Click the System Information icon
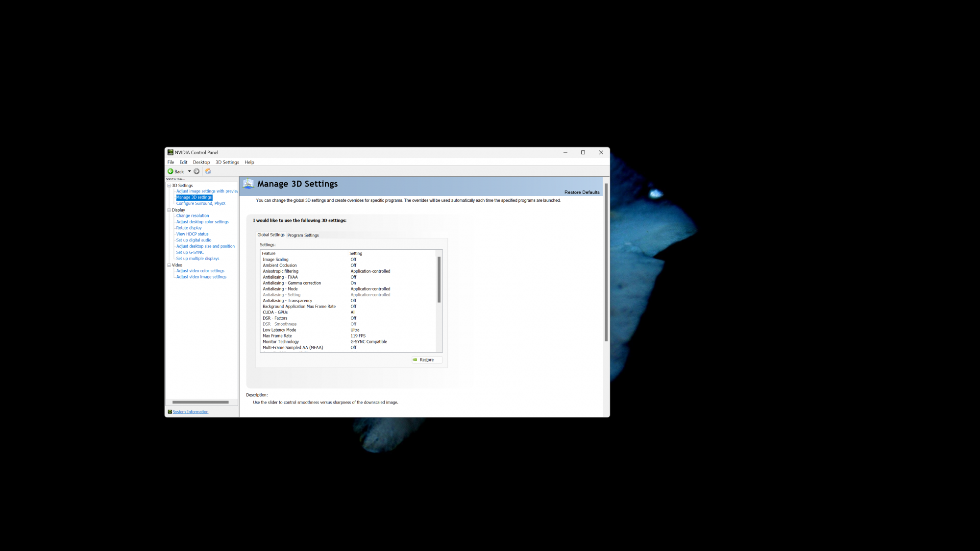 pos(170,412)
